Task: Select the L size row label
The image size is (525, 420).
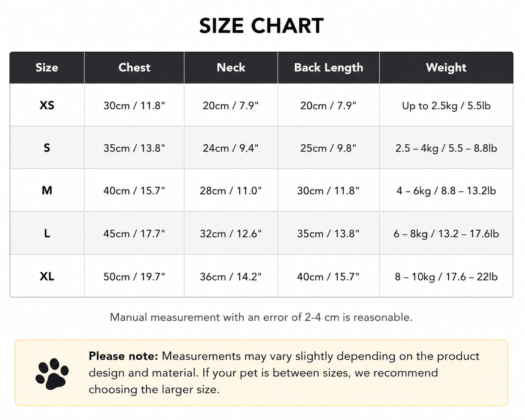Action: (47, 234)
